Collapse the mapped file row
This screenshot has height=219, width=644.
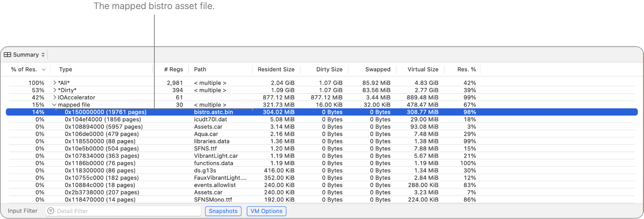(x=54, y=105)
